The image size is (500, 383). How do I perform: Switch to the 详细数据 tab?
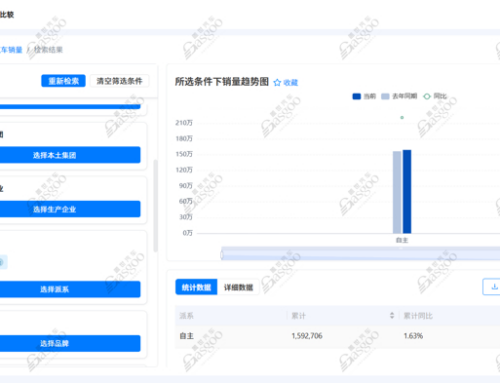pos(238,287)
